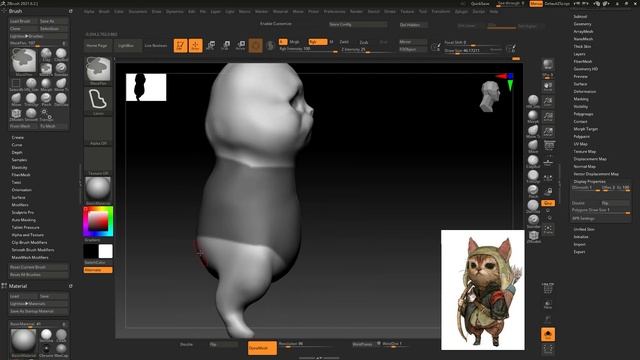The image size is (640, 360).
Task: Open the Help menu
Action: [x=494, y=11]
